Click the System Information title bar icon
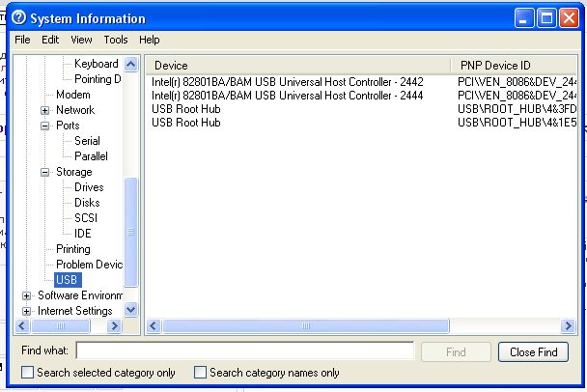 point(18,18)
